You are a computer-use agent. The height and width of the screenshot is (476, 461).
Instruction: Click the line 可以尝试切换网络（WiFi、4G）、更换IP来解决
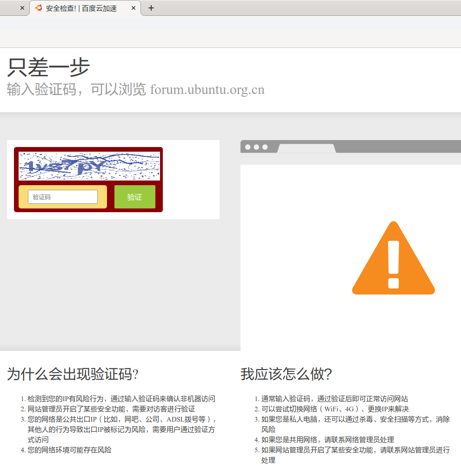coord(335,409)
